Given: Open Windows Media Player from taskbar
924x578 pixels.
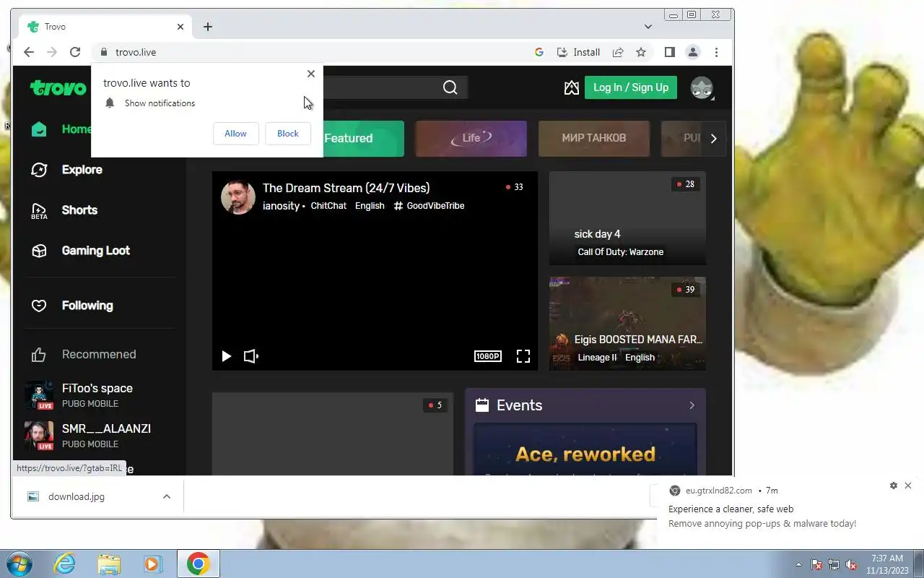Looking at the screenshot, I should (x=152, y=564).
